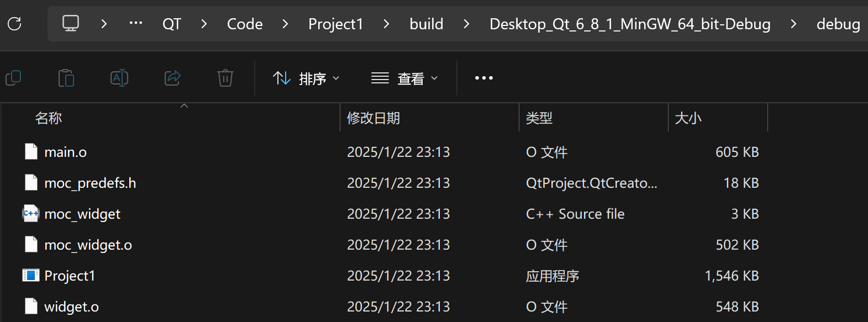Click the C++ source icon of moc_widget
The width and height of the screenshot is (868, 322).
[x=31, y=214]
